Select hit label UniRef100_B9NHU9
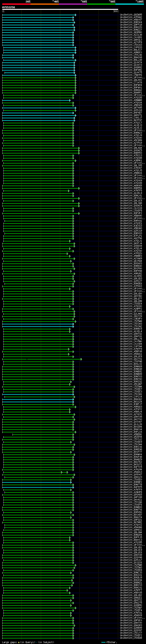 pyautogui.click(x=131, y=366)
